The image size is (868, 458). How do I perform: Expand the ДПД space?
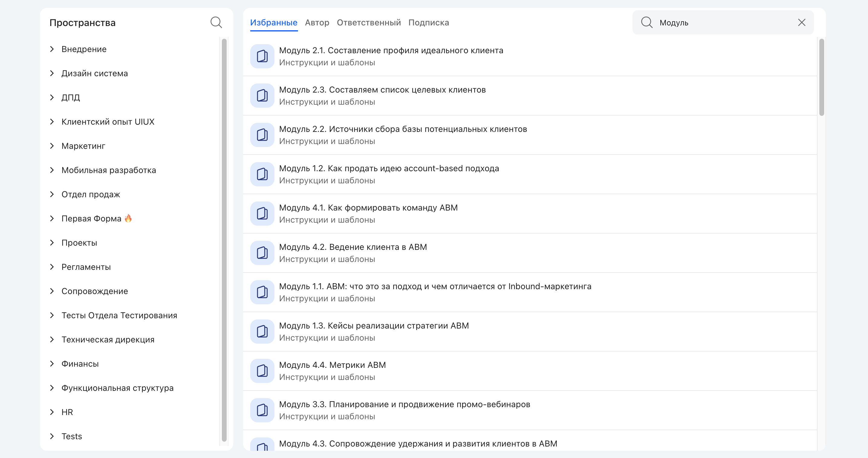pos(52,97)
